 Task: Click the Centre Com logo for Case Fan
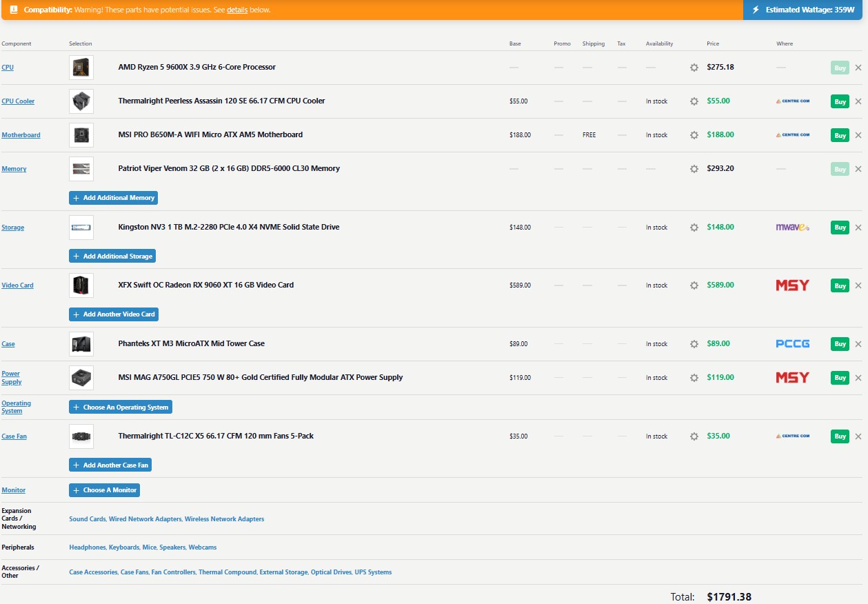(793, 436)
